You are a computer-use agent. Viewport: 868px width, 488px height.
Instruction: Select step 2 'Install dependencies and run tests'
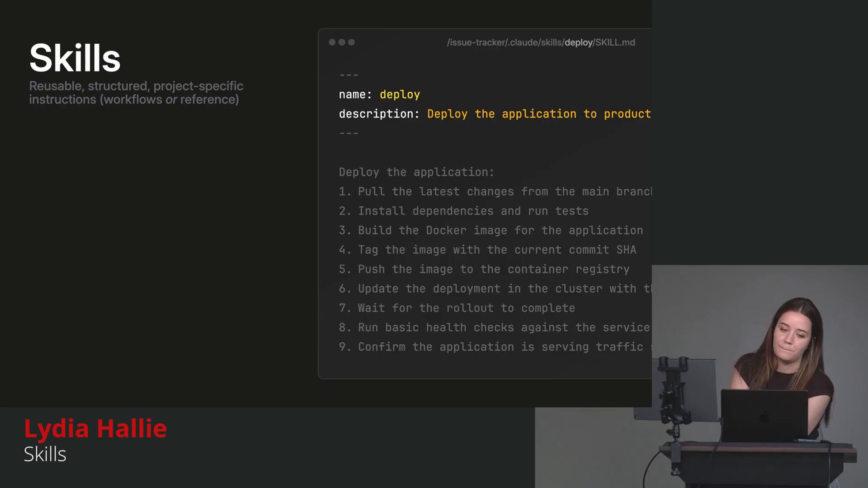tap(464, 211)
